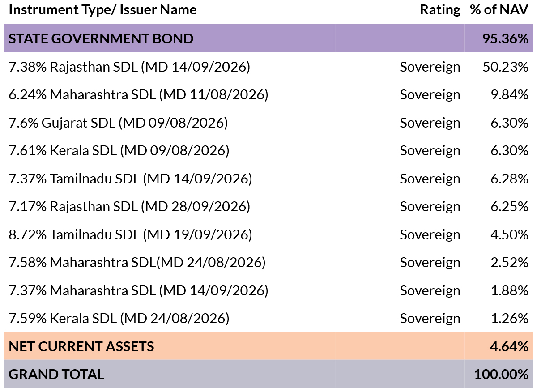This screenshot has width=537, height=392.
Task: Select 6.24% Maharashtra SDL entry
Action: [138, 95]
